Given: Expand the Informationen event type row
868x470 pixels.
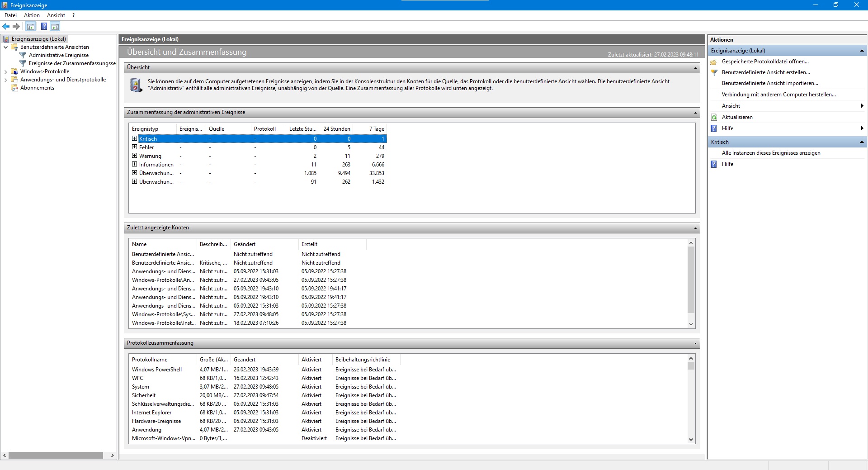Looking at the screenshot, I should click(134, 164).
